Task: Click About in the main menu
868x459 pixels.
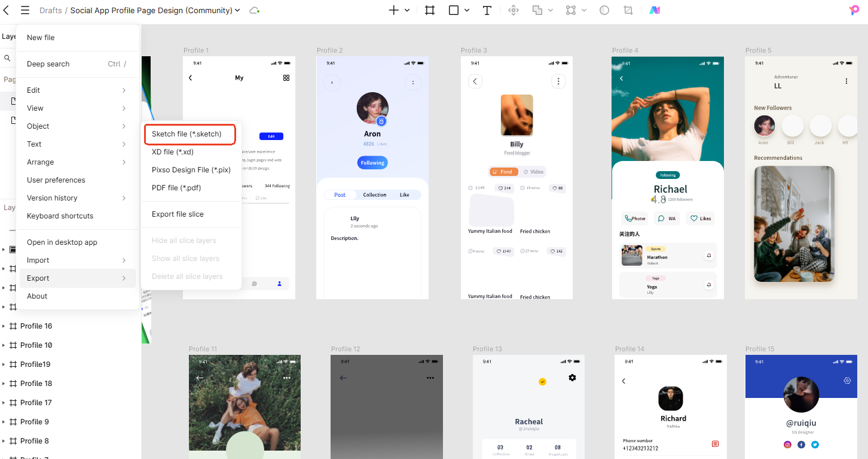Action: (78, 296)
